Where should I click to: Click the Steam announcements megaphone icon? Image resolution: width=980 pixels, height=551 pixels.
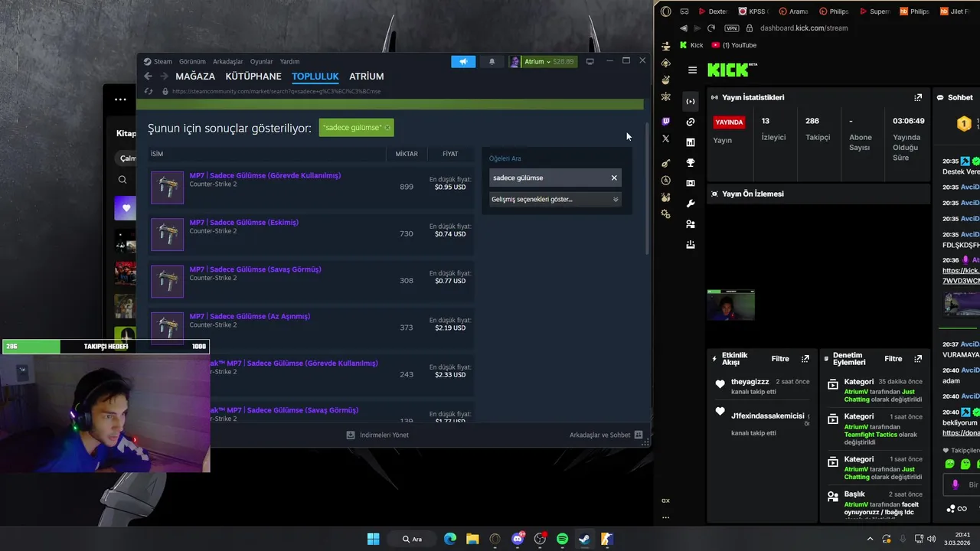point(463,61)
